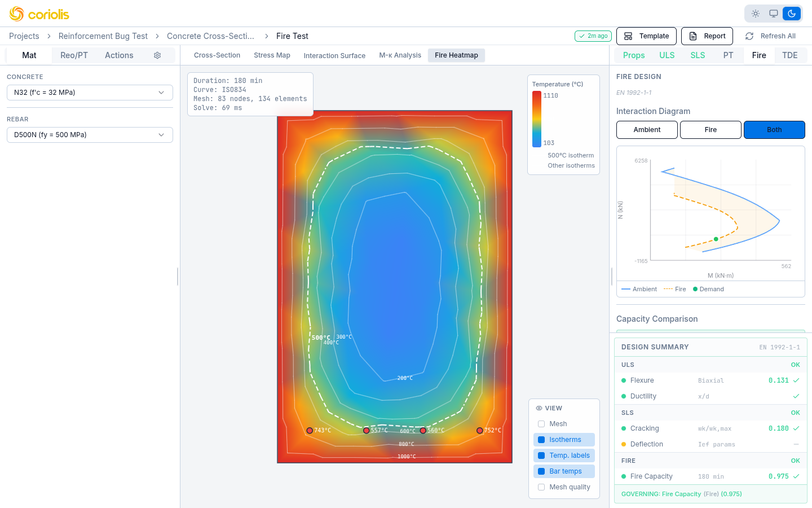
Task: Click red rebar marker labeled 557°C
Action: 367,431
